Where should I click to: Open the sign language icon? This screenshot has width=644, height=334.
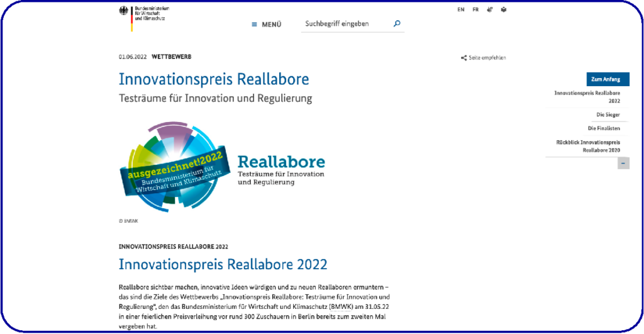pos(490,9)
